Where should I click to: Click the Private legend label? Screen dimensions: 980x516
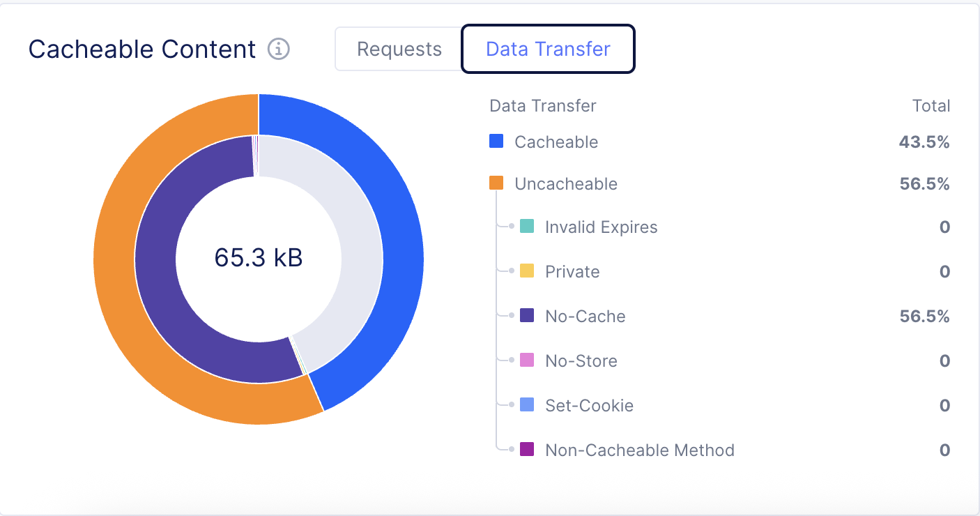[x=572, y=271]
